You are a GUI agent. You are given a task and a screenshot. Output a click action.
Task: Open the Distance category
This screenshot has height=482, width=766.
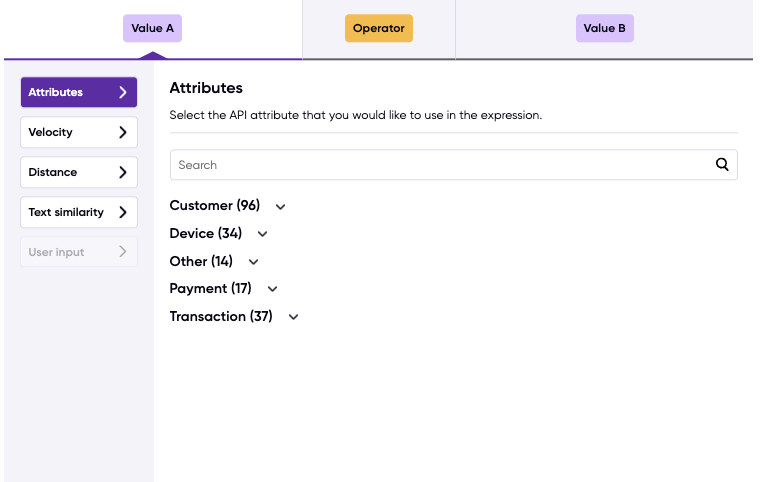coord(79,172)
